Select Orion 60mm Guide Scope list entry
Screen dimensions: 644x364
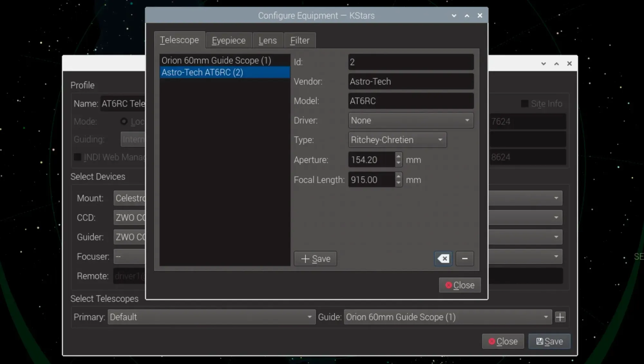coord(216,60)
